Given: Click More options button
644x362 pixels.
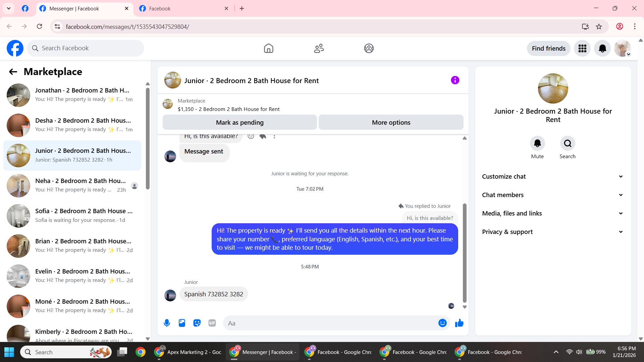Looking at the screenshot, I should pos(391,122).
